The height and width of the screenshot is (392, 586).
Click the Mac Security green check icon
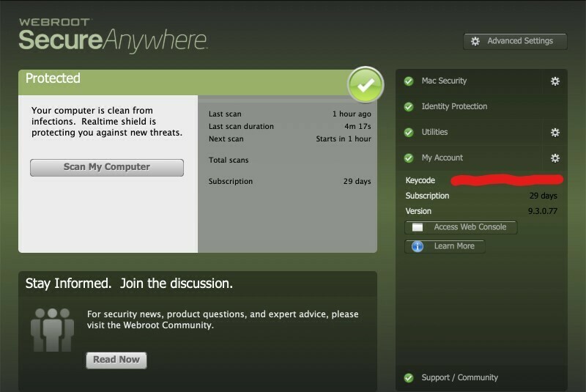click(x=409, y=81)
